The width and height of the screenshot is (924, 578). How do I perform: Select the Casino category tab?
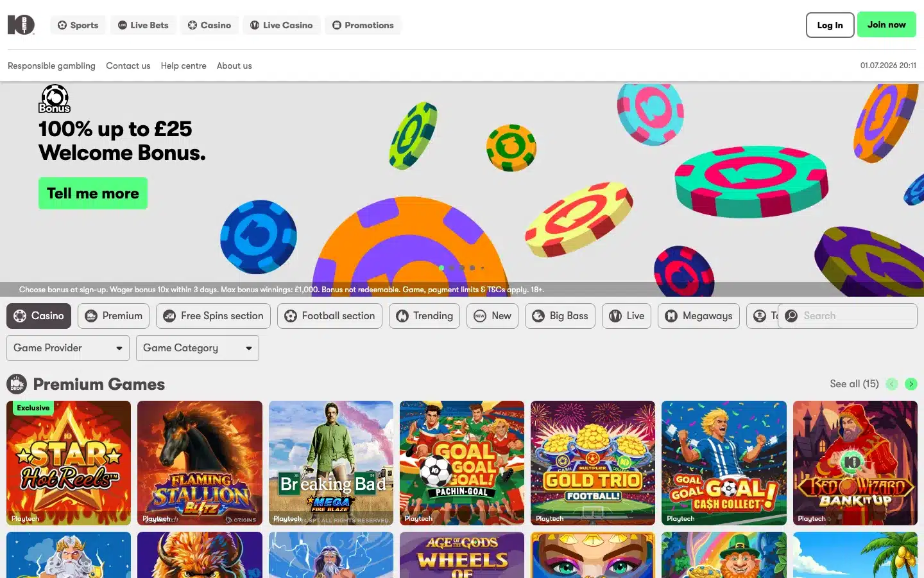(x=38, y=316)
